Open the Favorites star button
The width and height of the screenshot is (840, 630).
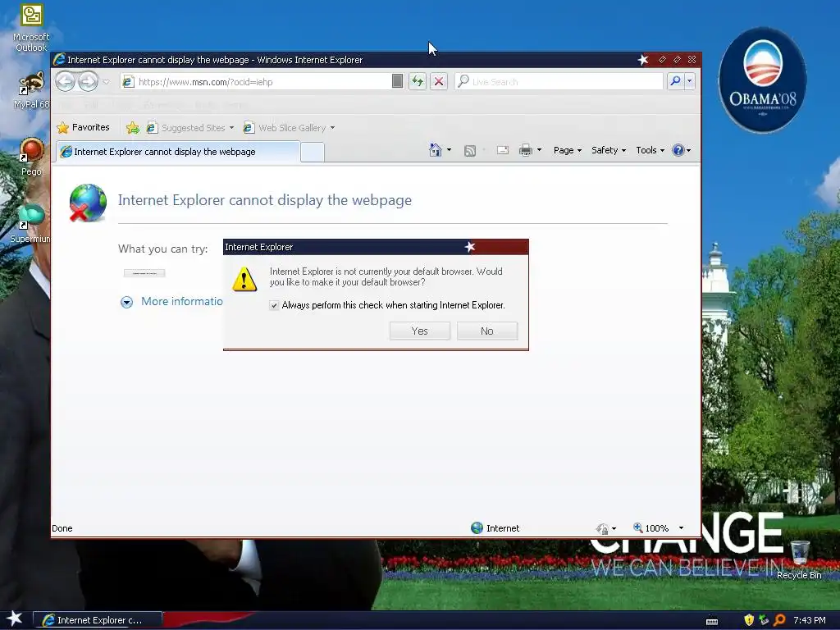pos(84,127)
